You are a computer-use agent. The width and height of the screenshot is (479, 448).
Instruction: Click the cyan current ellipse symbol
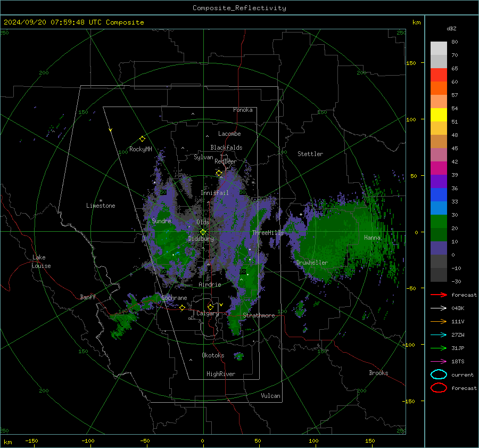tap(439, 374)
